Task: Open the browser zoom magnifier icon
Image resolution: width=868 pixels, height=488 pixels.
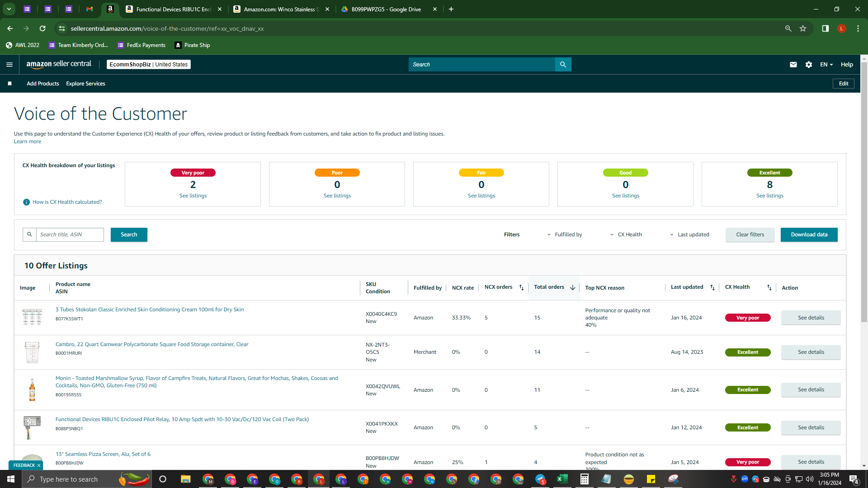Action: [x=788, y=28]
